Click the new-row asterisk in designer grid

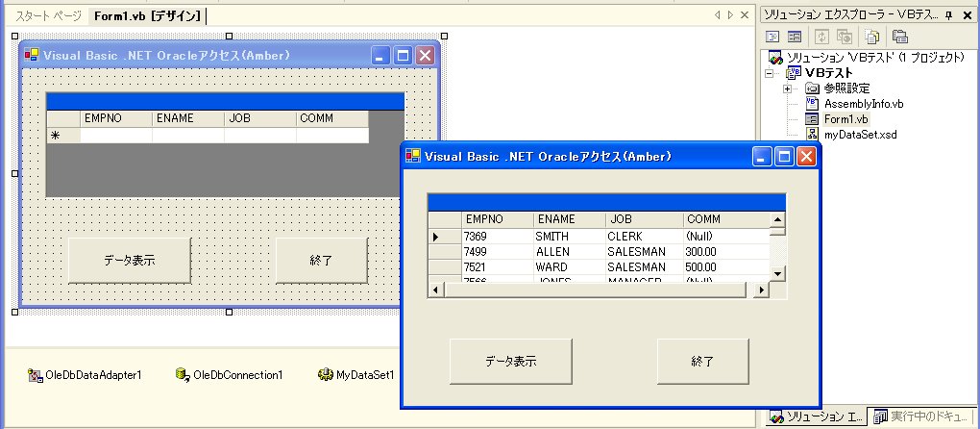click(x=55, y=135)
